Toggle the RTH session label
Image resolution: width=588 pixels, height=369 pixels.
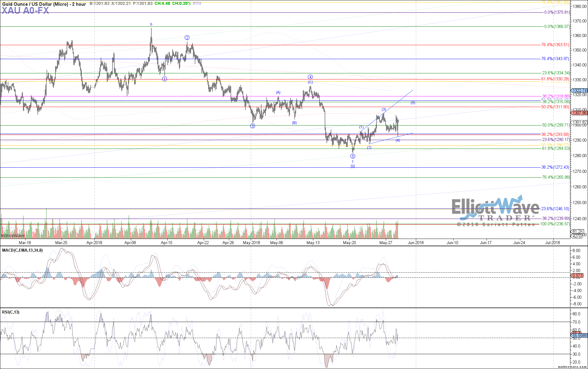tap(197, 4)
